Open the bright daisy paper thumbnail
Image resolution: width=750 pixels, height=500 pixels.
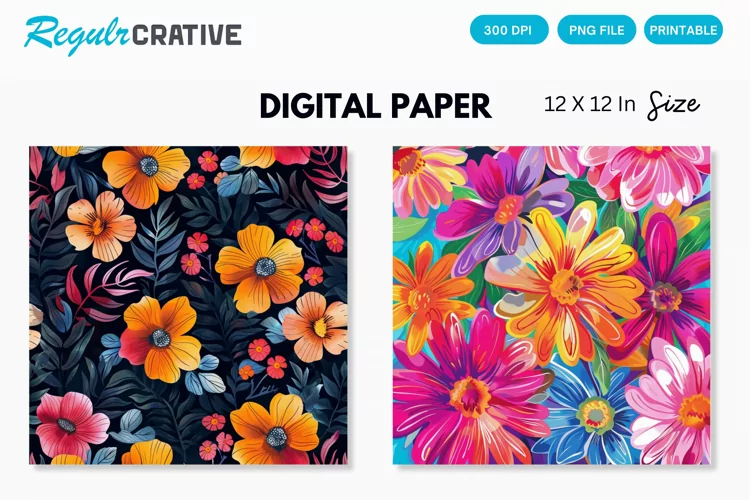click(x=551, y=305)
